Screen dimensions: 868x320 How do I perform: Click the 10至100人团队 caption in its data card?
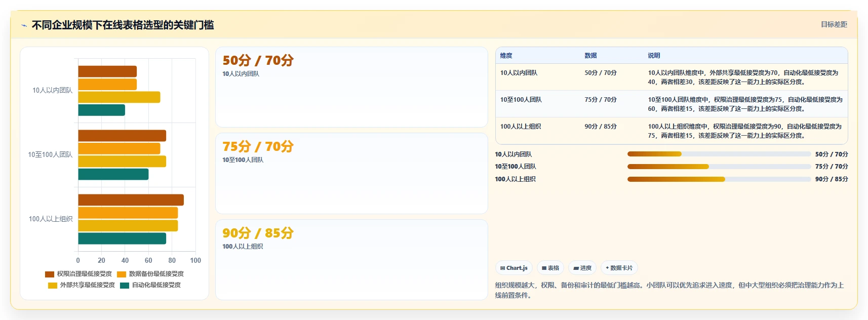243,160
